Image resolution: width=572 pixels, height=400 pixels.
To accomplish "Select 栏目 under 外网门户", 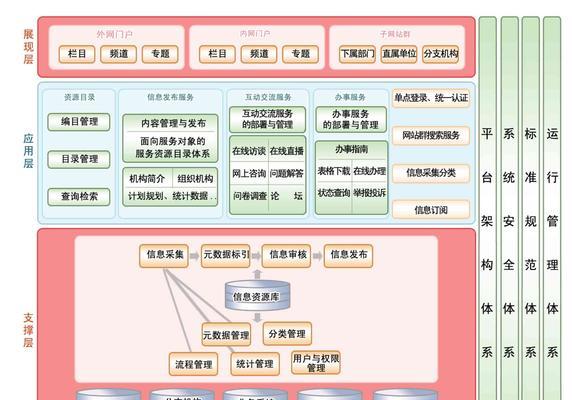I will point(77,54).
